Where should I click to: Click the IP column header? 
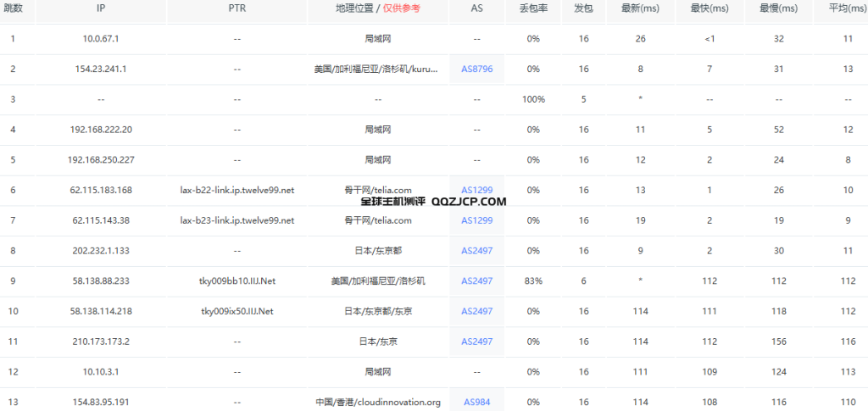[101, 8]
